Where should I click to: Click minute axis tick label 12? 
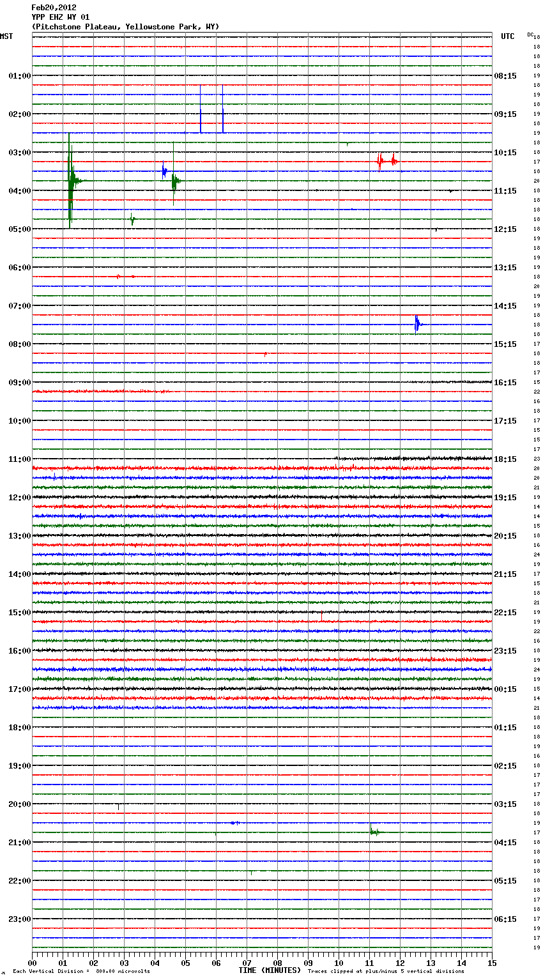coord(400,963)
